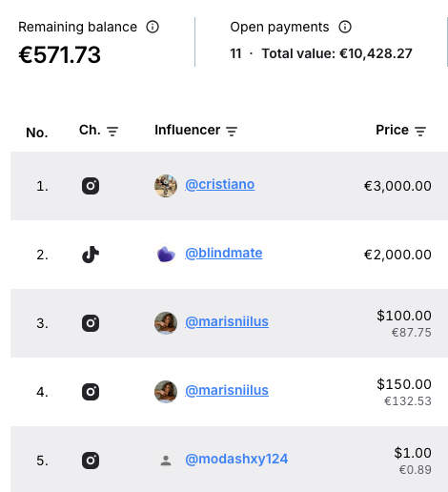
Task: Open the @blindmate influencer link
Action: 224,254
